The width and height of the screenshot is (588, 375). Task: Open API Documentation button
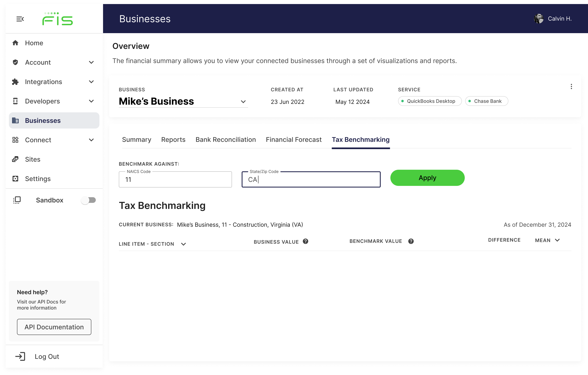54,327
